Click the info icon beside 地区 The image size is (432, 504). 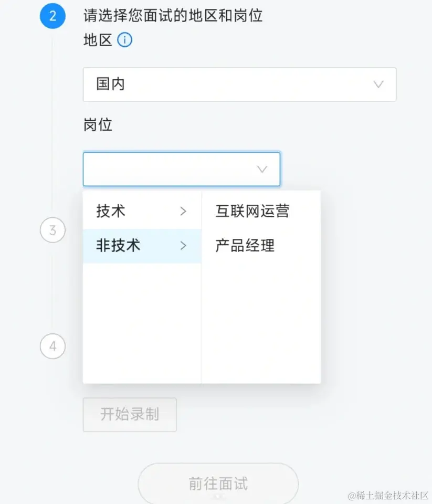tap(124, 40)
